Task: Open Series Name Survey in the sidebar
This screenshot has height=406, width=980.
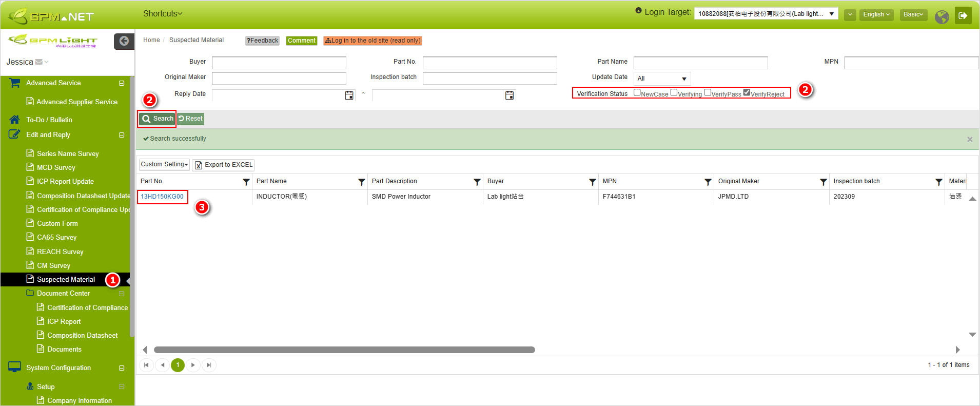Action: [68, 153]
